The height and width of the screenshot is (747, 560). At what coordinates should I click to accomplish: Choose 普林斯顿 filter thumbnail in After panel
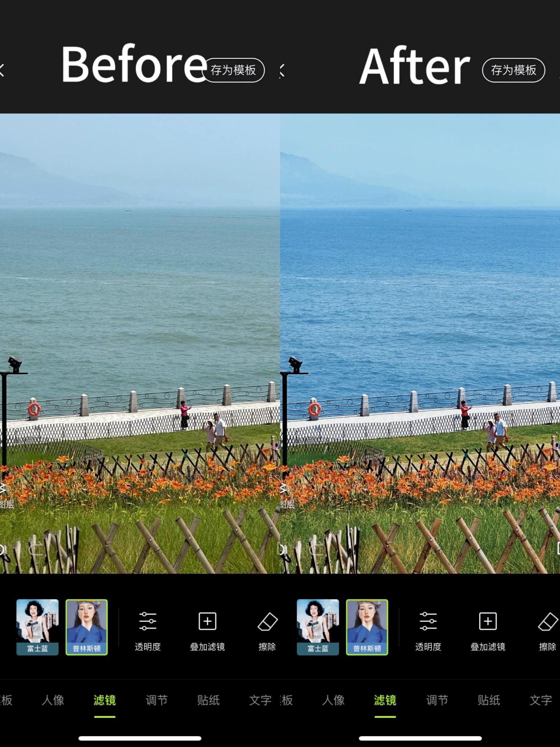367,627
